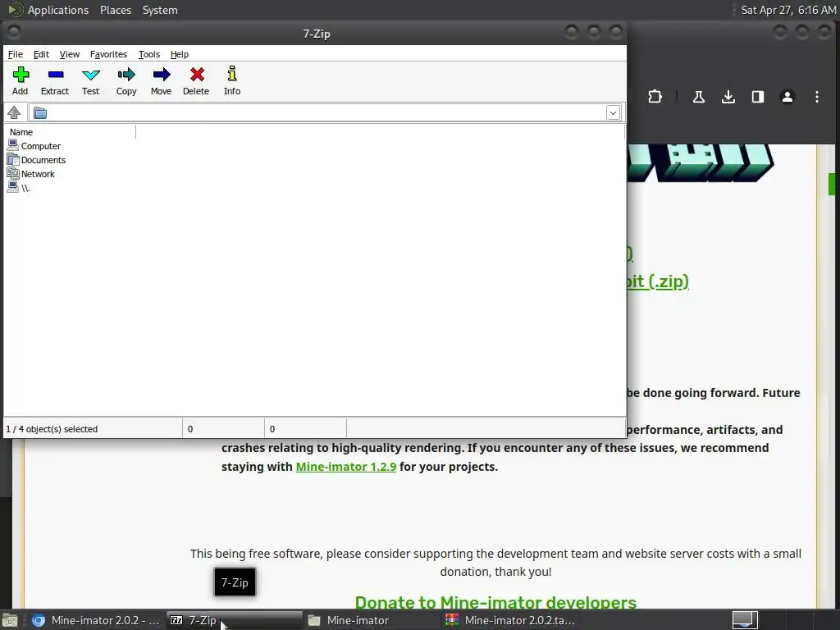Open the browser profile icon
Image resolution: width=840 pixels, height=630 pixels.
click(787, 97)
